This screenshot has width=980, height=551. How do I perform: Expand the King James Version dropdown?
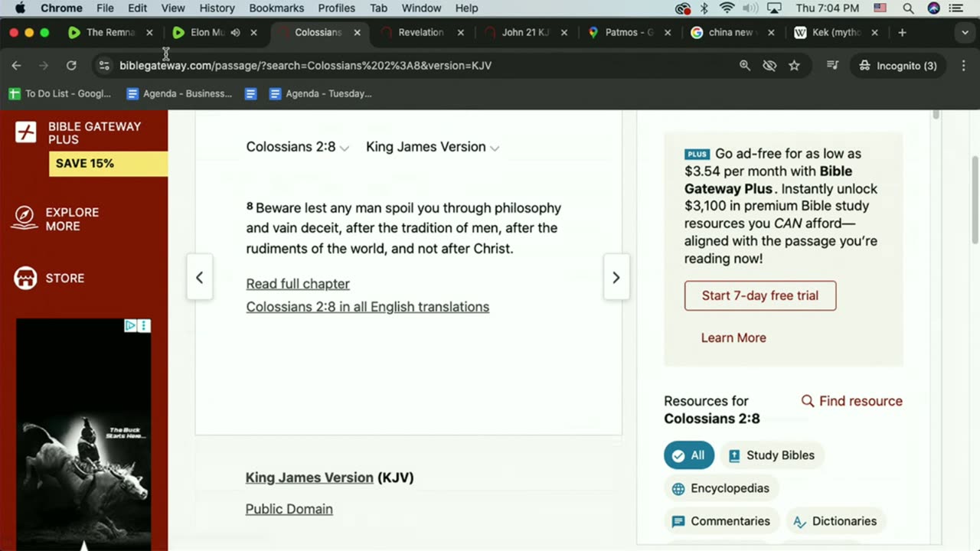433,147
